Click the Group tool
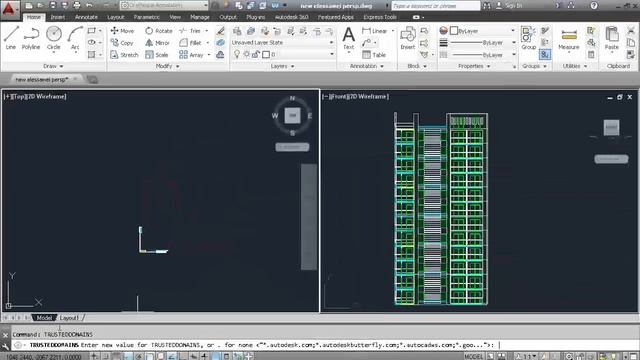The width and height of the screenshot is (640, 360). point(529,38)
